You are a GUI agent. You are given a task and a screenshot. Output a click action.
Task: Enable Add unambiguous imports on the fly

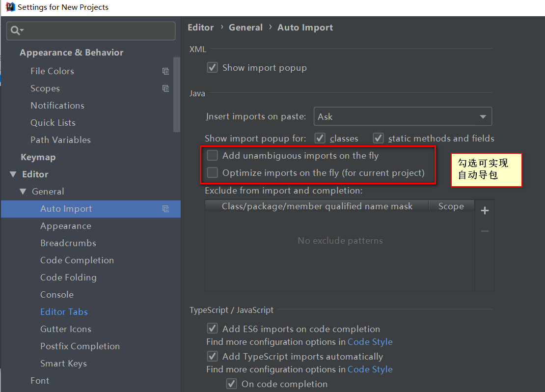coord(213,155)
